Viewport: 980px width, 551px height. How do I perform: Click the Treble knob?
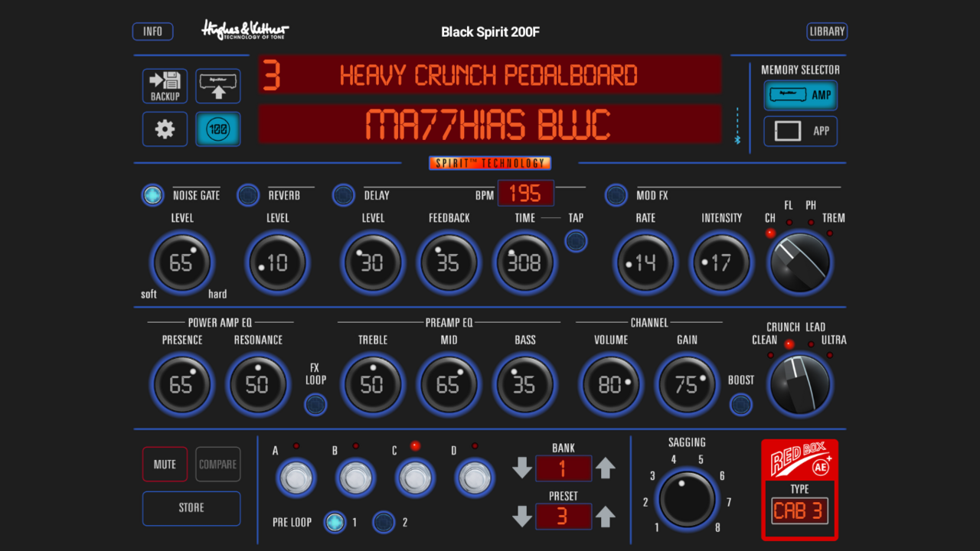click(x=372, y=384)
